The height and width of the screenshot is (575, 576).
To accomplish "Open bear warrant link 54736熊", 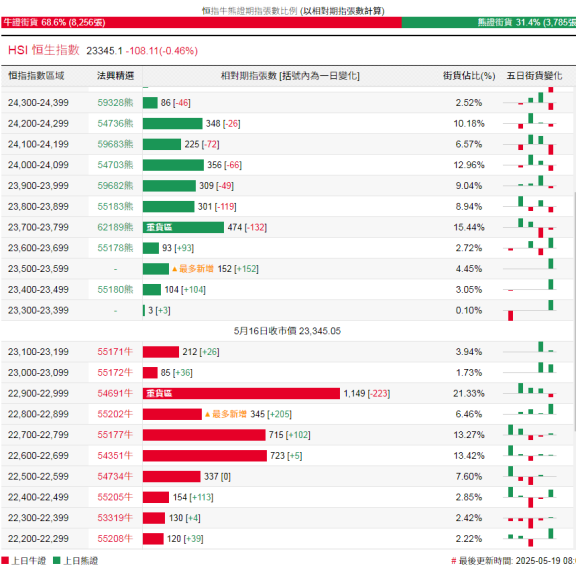I will coord(115,123).
